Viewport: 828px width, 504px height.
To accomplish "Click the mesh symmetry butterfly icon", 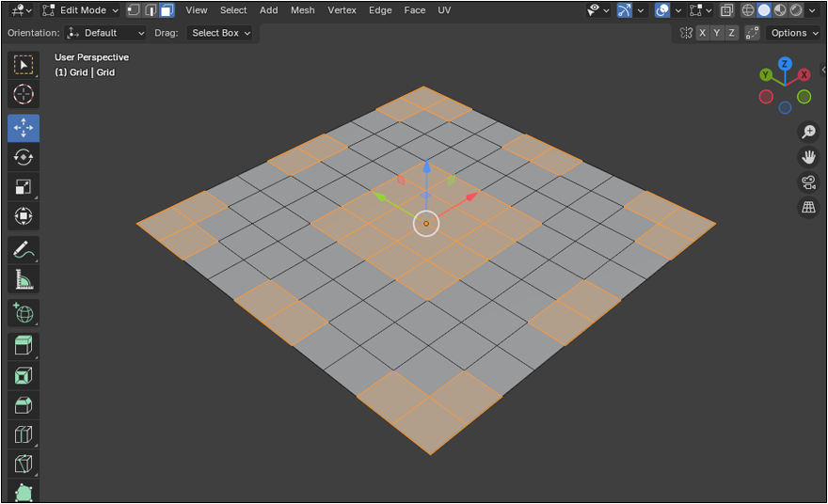I will coord(686,33).
